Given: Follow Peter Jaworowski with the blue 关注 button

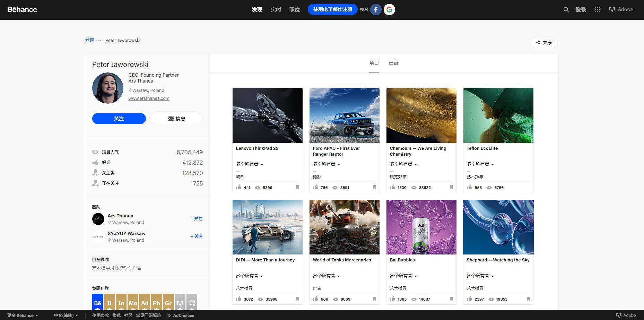Looking at the screenshot, I should click(119, 119).
